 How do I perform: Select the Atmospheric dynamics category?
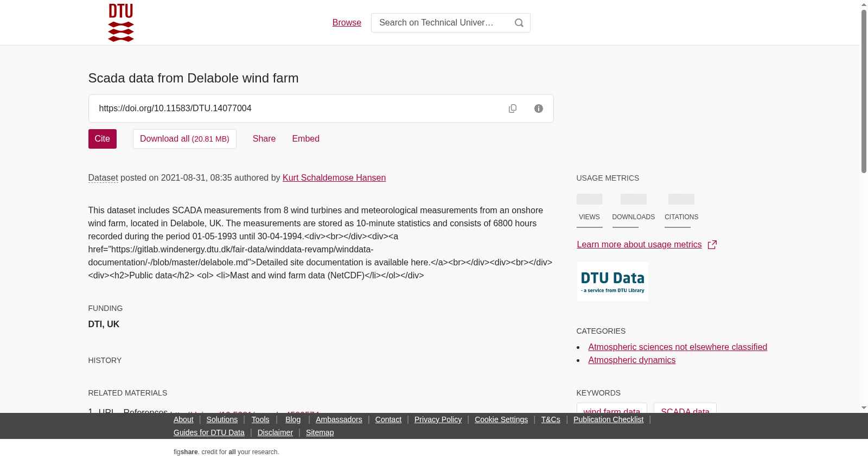[x=632, y=360]
